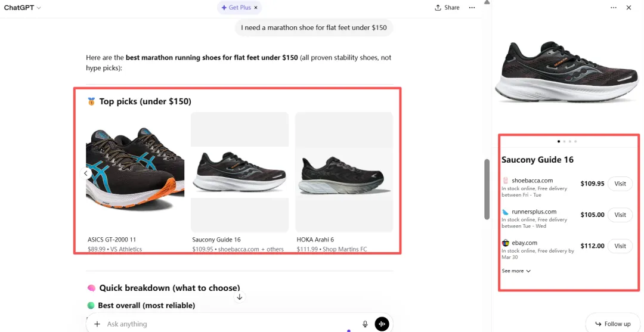Open the HOKA Arahi 6 product card
This screenshot has height=332, width=644.
tap(344, 179)
